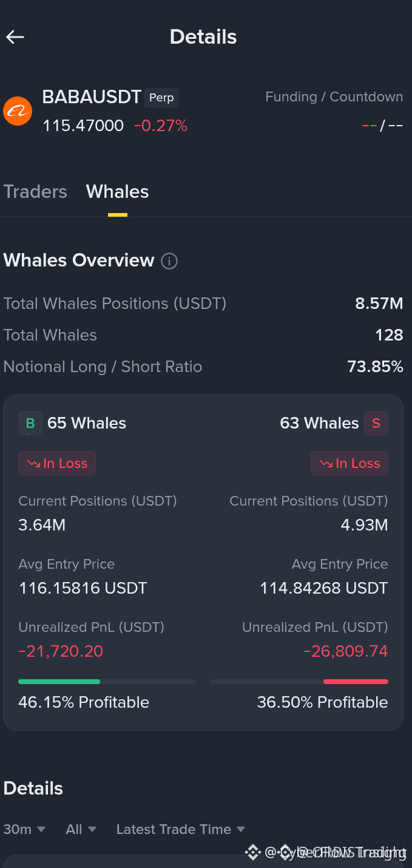Click the green 46.15% profitable bar
412x868 pixels.
pyautogui.click(x=59, y=682)
